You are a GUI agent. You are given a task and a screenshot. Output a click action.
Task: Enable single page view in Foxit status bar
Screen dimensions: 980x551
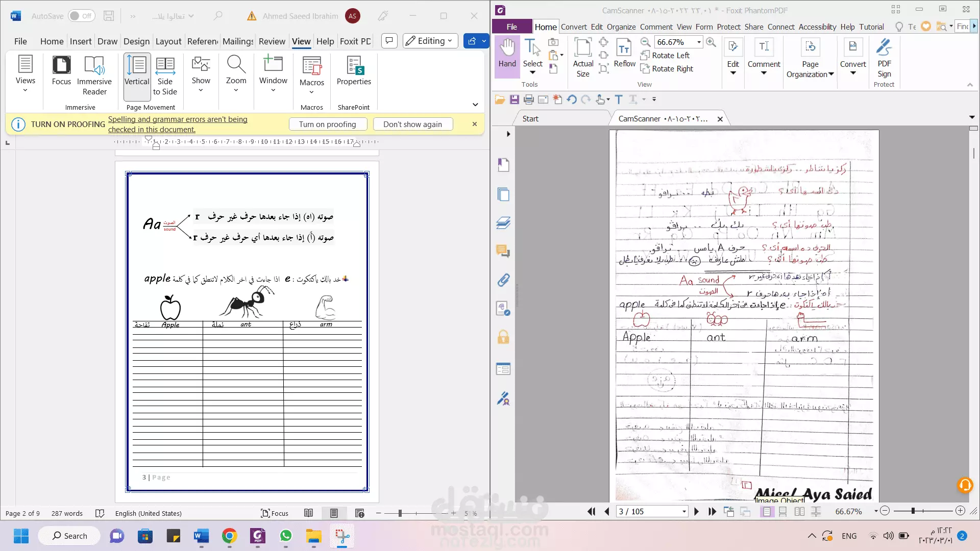click(767, 511)
